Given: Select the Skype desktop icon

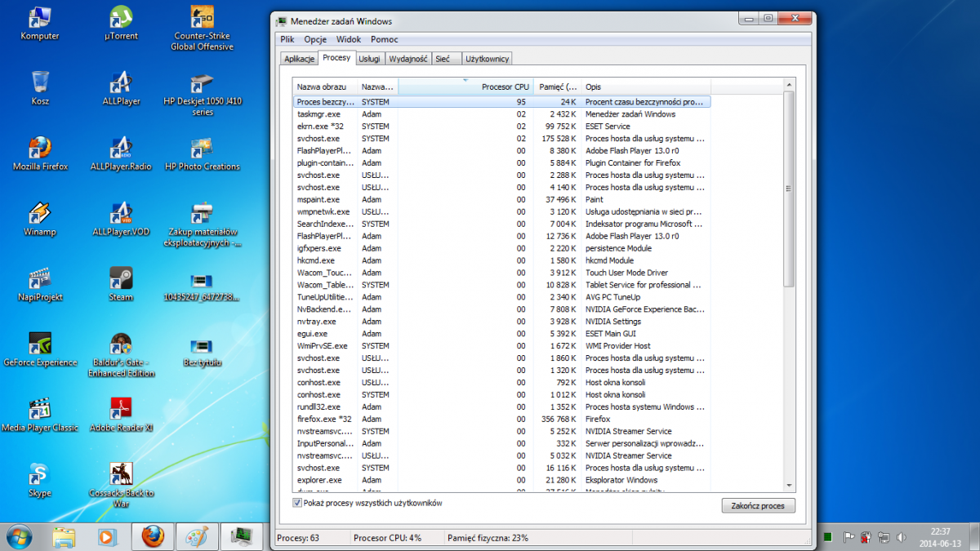Looking at the screenshot, I should click(x=40, y=480).
